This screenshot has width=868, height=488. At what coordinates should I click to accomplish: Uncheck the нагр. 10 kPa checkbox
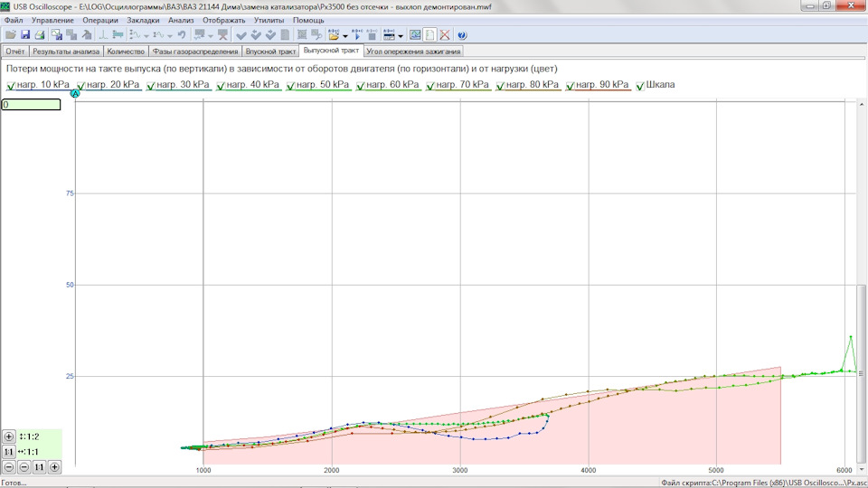pyautogui.click(x=11, y=86)
